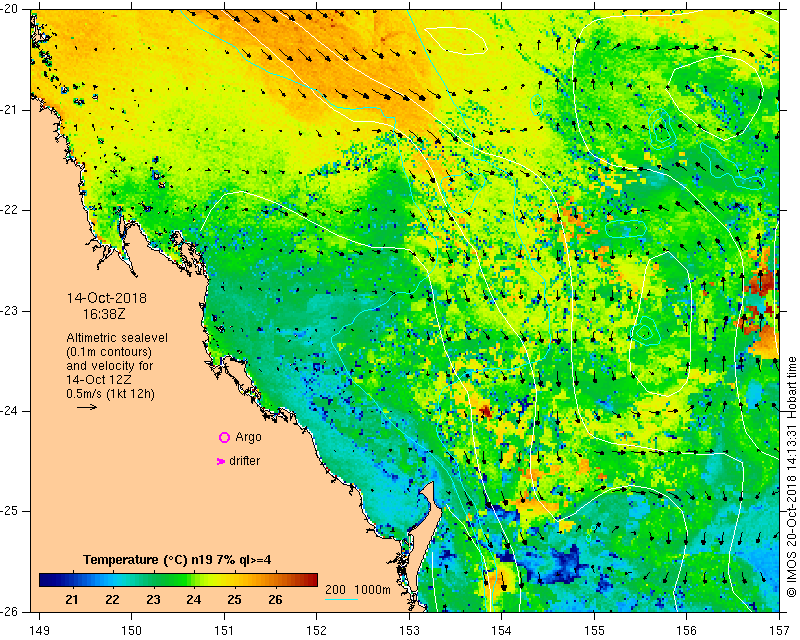Click color bar tick label 24
Screen dimensions: 800x640
tap(194, 600)
